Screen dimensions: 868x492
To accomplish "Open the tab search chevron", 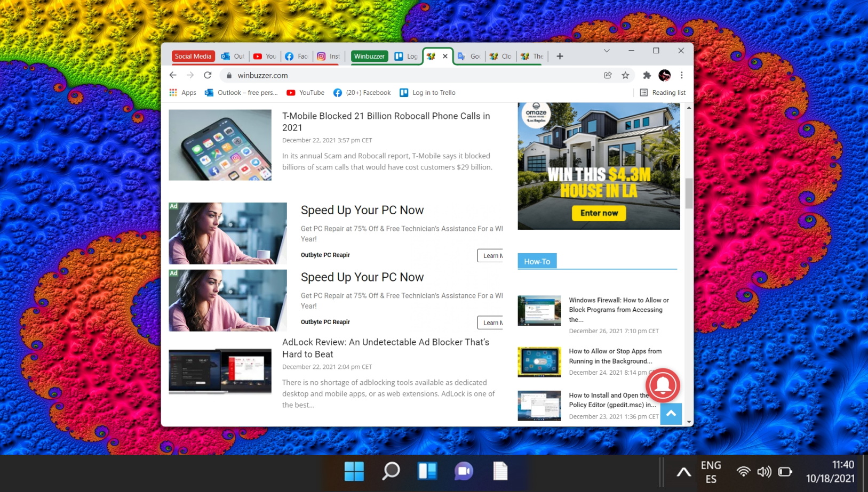I will pos(606,51).
